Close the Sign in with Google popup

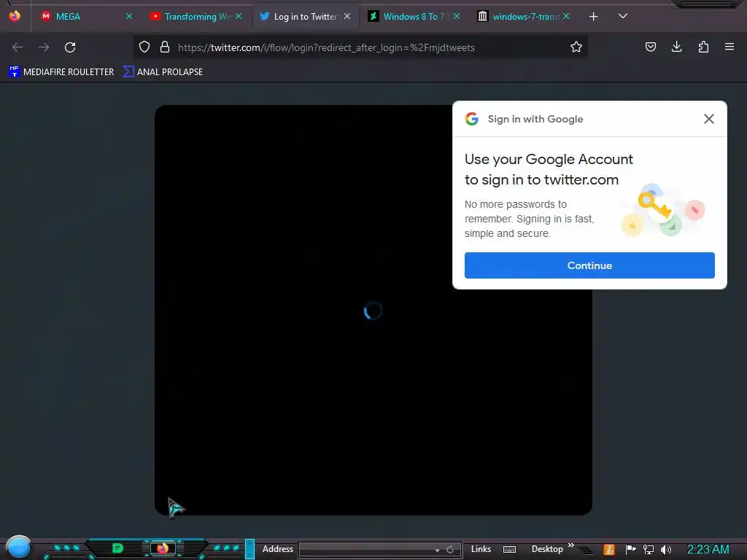(x=709, y=119)
